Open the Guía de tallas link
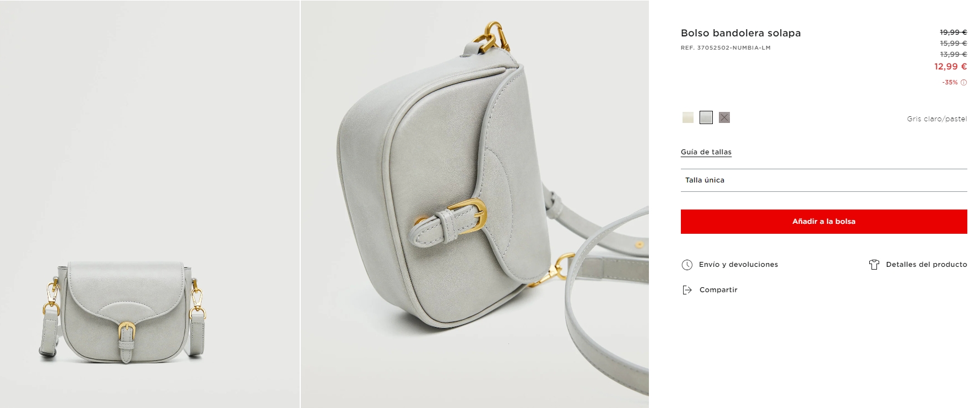 (x=706, y=152)
